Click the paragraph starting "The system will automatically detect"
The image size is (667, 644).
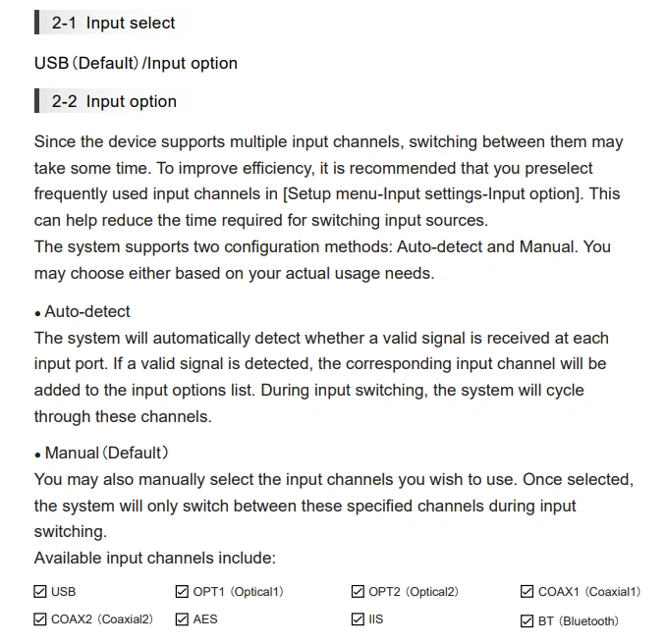[x=320, y=377]
